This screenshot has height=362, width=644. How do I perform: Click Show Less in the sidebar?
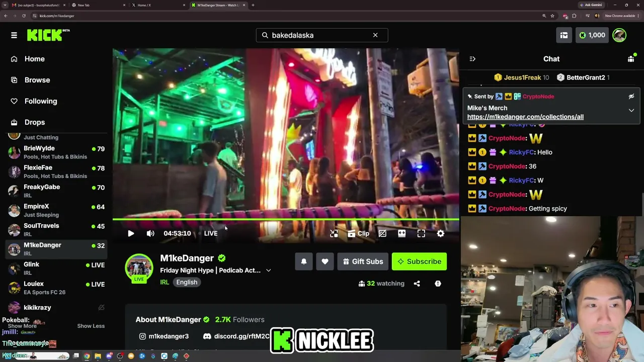[91, 326]
